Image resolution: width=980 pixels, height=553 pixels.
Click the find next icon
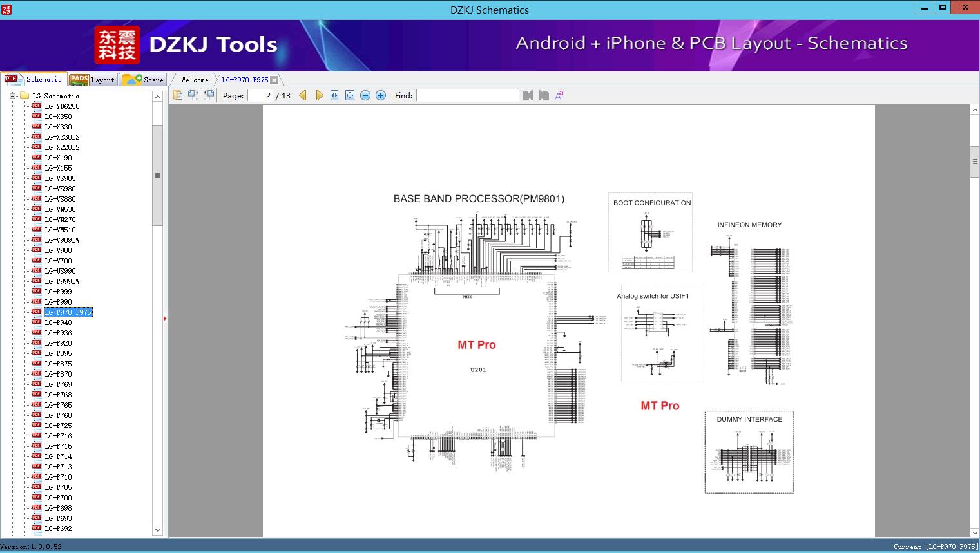pyautogui.click(x=544, y=95)
